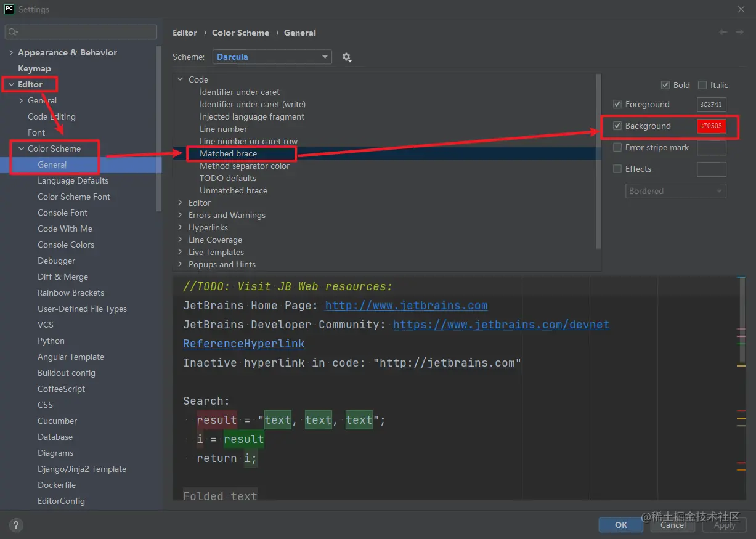Expand the Popups and Hints group
This screenshot has height=539, width=756.
[181, 264]
